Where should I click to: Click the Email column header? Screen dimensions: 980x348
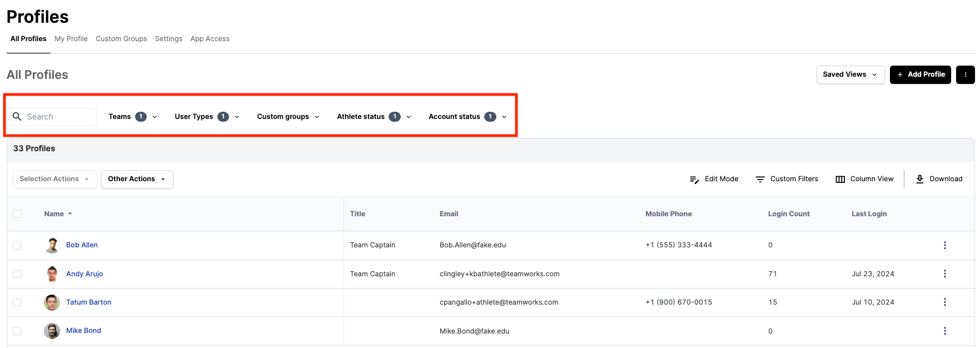[449, 214]
